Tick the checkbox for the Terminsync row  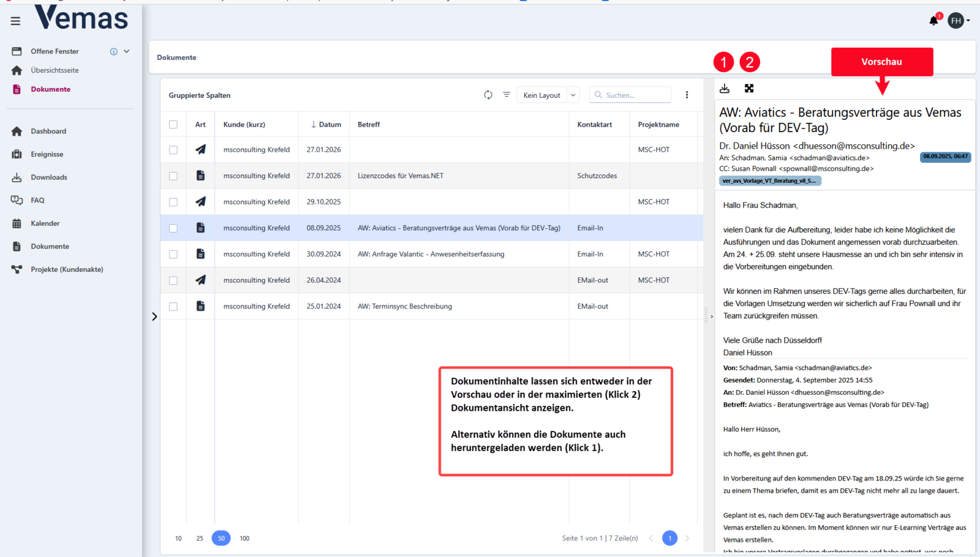[x=173, y=307]
